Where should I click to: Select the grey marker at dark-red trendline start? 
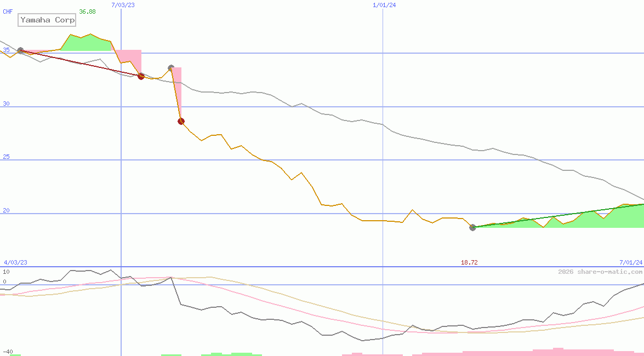[21, 50]
